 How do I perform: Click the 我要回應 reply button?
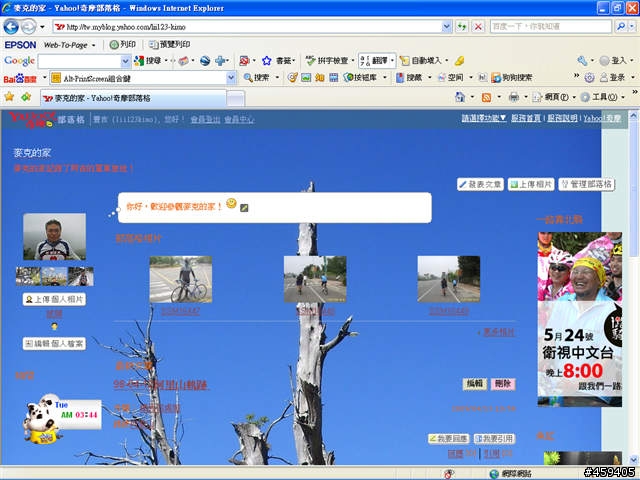click(448, 439)
